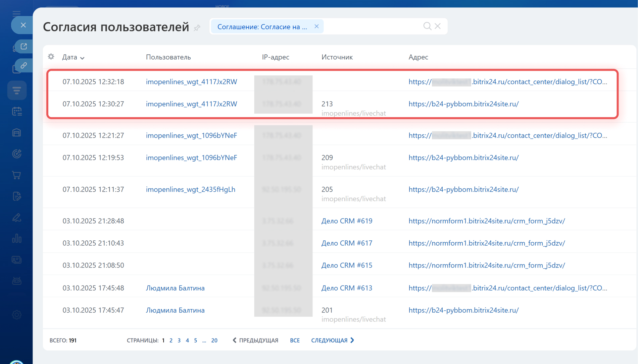Click the Пользователь column header
The image size is (638, 364).
click(168, 57)
